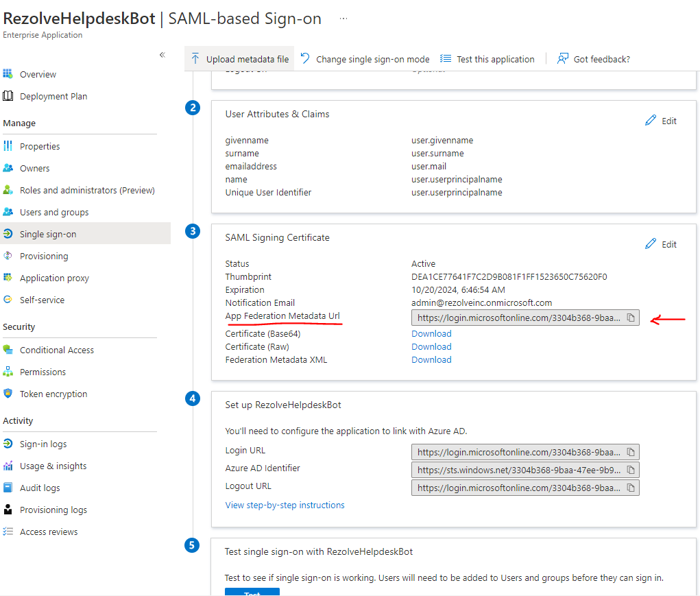This screenshot has width=700, height=596.
Task: Click Upload metadata file
Action: click(x=240, y=59)
